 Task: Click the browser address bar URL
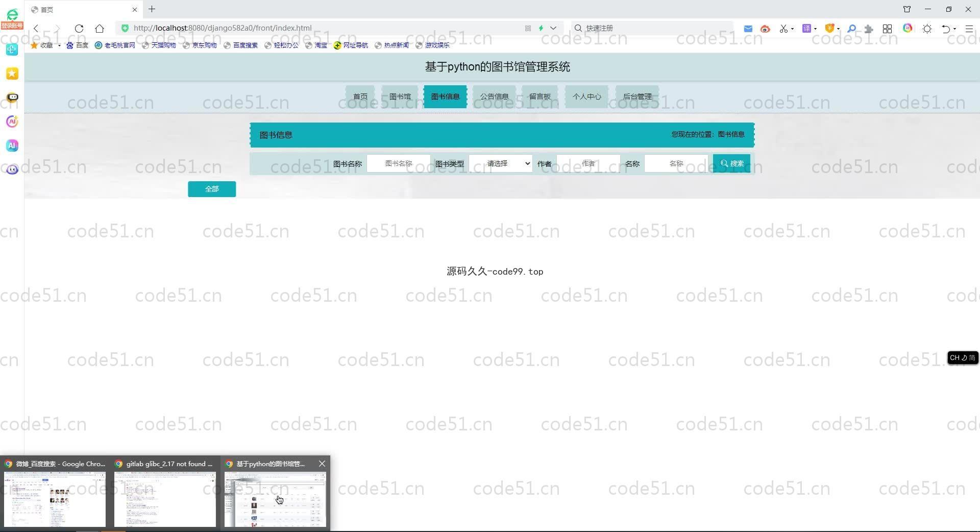pos(223,28)
